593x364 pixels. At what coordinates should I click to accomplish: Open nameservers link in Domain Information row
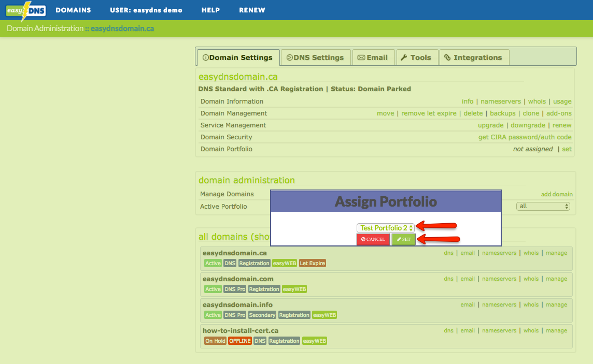501,101
